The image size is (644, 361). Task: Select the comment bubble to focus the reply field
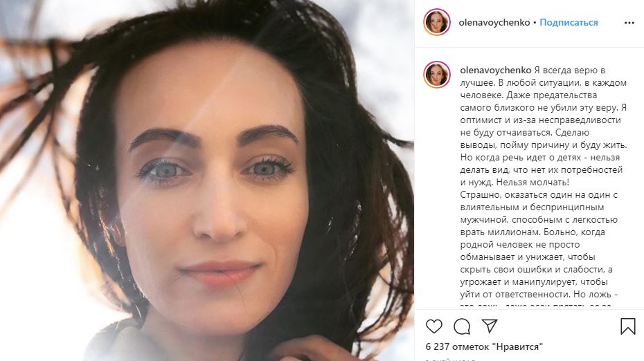(462, 326)
